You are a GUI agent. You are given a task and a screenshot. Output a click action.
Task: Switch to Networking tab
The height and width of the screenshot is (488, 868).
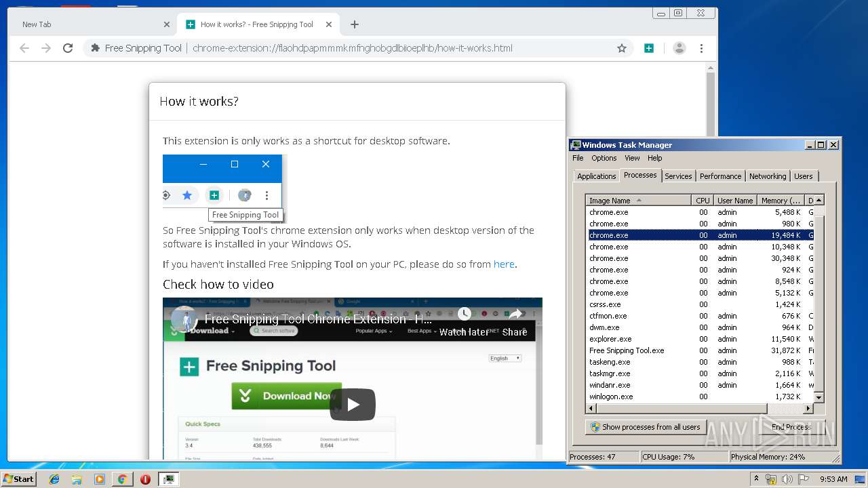(x=768, y=176)
